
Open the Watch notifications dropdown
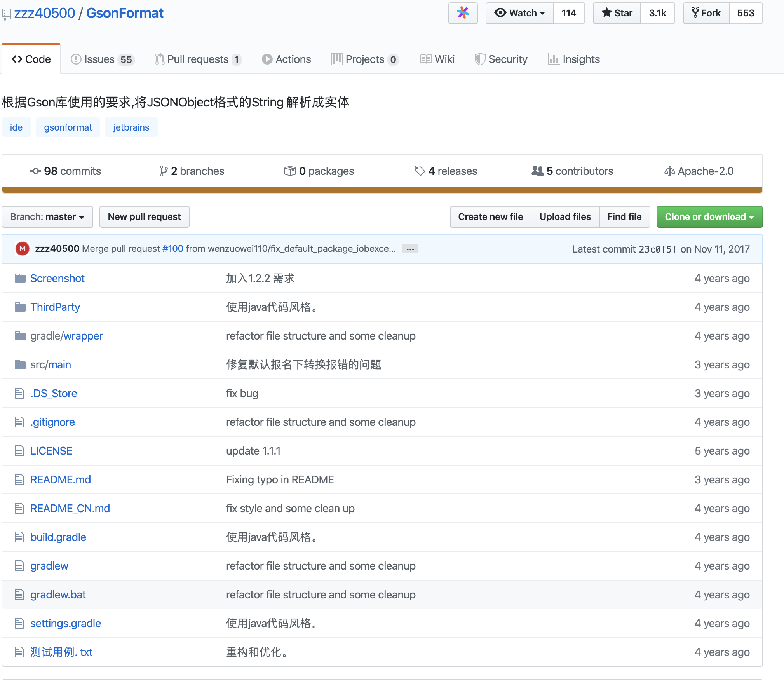[519, 13]
